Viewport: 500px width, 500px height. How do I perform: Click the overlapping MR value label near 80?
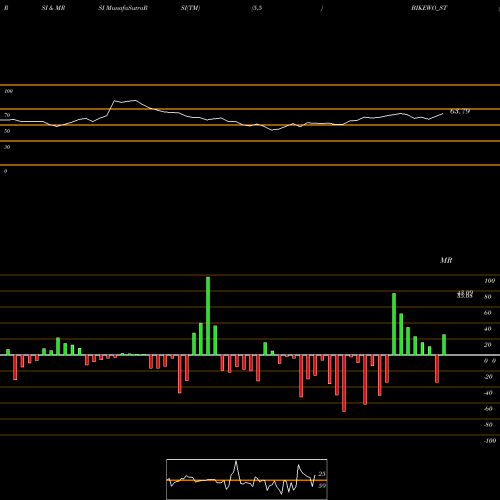465,294
